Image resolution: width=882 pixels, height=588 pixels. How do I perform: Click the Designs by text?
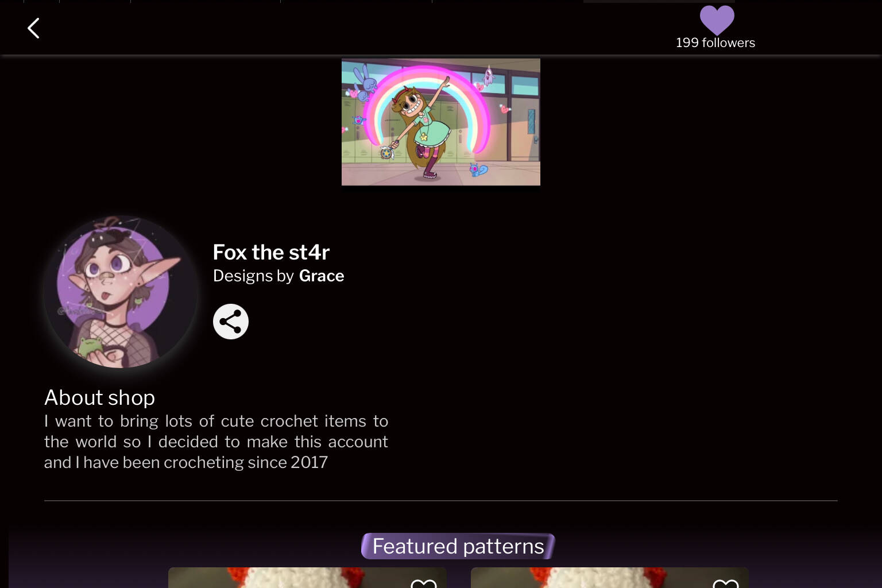pyautogui.click(x=253, y=276)
